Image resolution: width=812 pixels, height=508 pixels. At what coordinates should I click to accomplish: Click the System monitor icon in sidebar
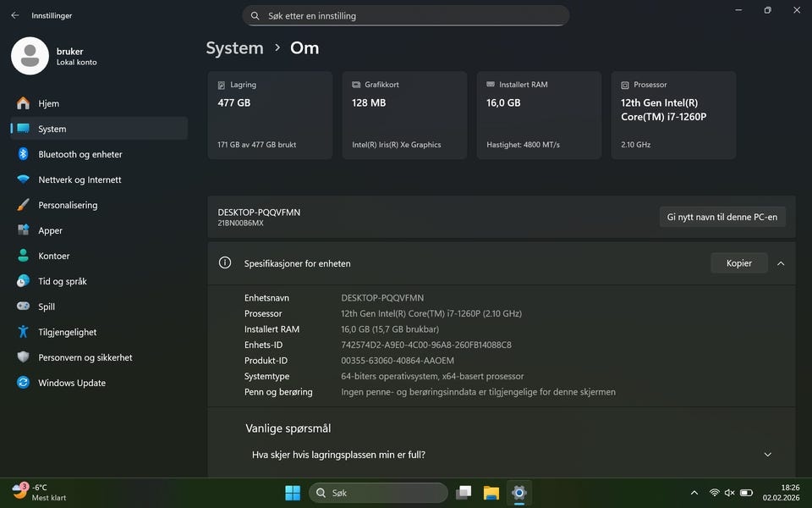tap(24, 129)
